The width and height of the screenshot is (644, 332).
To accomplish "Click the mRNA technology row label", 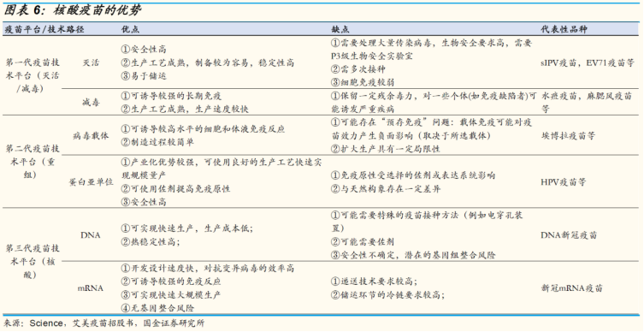I will pyautogui.click(x=91, y=288).
